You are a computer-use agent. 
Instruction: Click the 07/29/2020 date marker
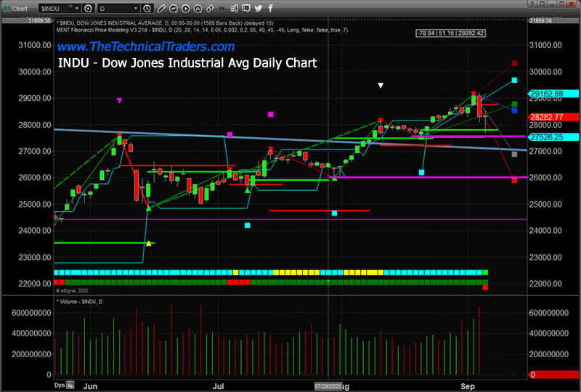[x=328, y=386]
